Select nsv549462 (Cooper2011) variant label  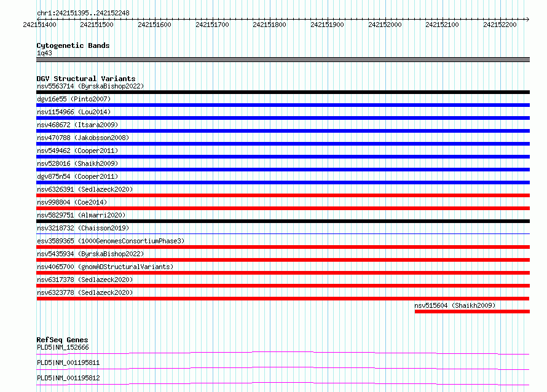tap(77, 151)
